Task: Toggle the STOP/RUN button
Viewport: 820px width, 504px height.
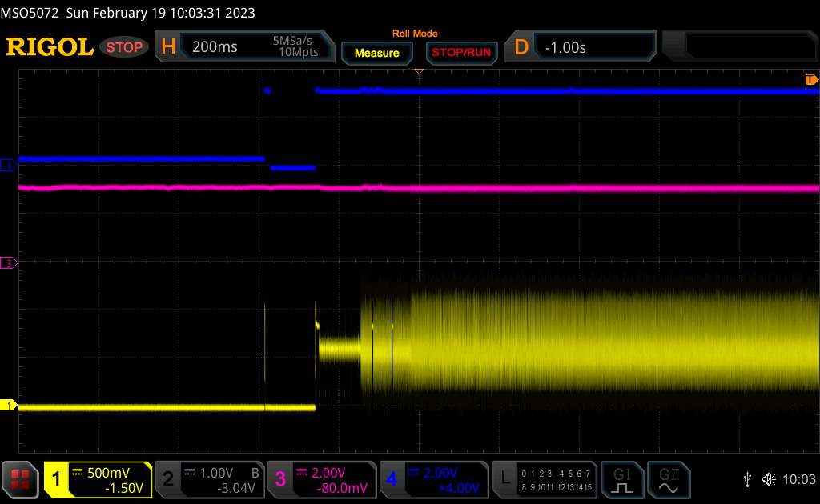Action: tap(461, 53)
